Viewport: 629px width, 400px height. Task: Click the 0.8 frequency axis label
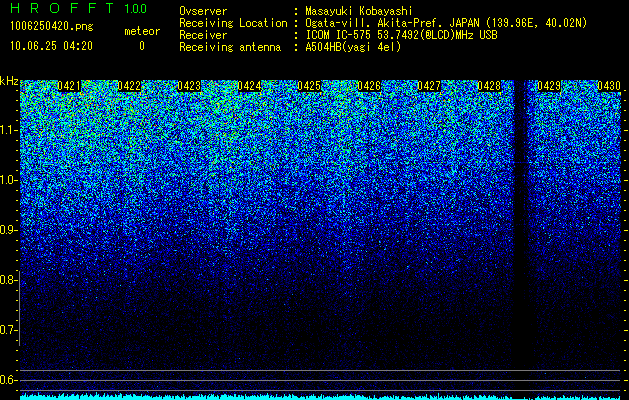[x=8, y=280]
